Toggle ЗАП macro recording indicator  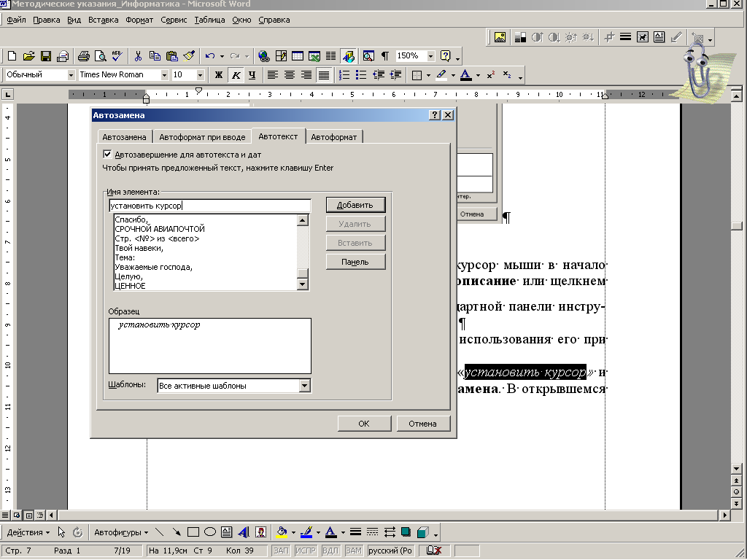pyautogui.click(x=281, y=551)
